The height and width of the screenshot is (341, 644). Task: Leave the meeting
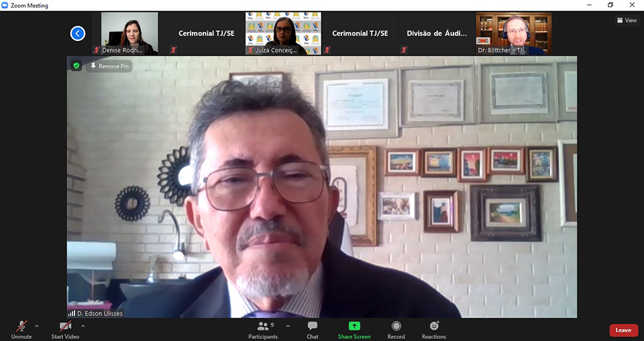coord(623,330)
